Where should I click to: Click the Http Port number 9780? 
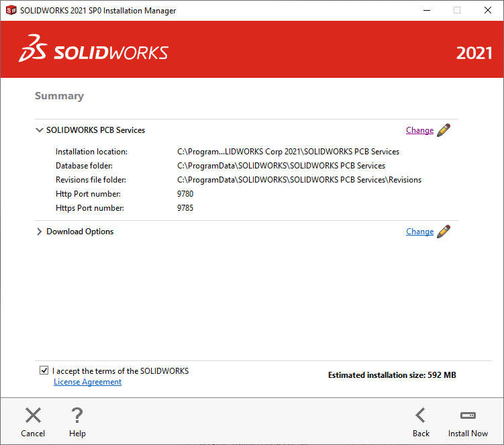185,194
